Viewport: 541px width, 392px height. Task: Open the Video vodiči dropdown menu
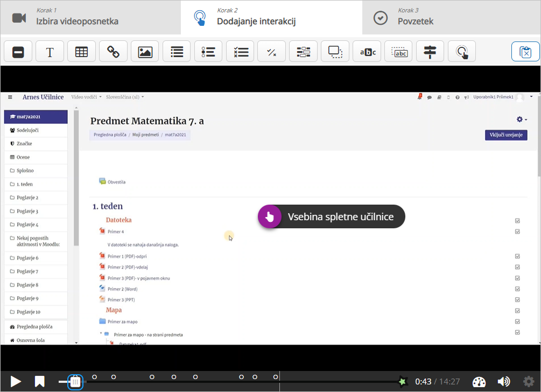[86, 97]
